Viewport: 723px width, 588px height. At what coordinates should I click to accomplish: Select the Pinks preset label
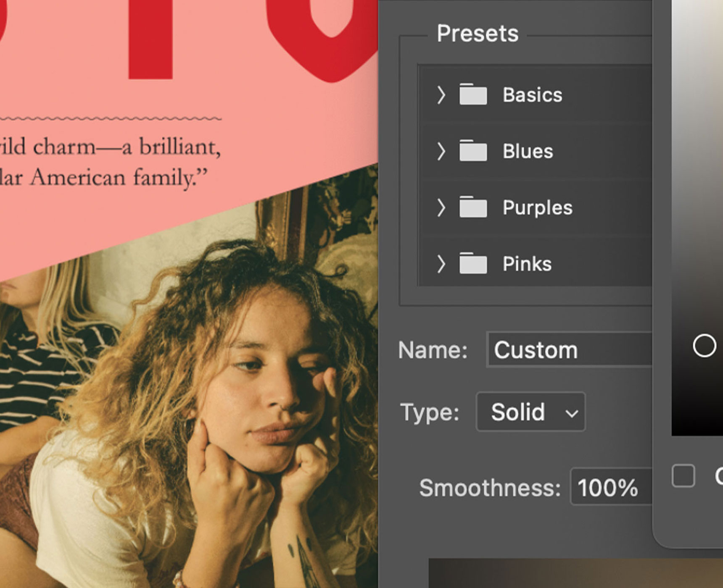click(527, 264)
